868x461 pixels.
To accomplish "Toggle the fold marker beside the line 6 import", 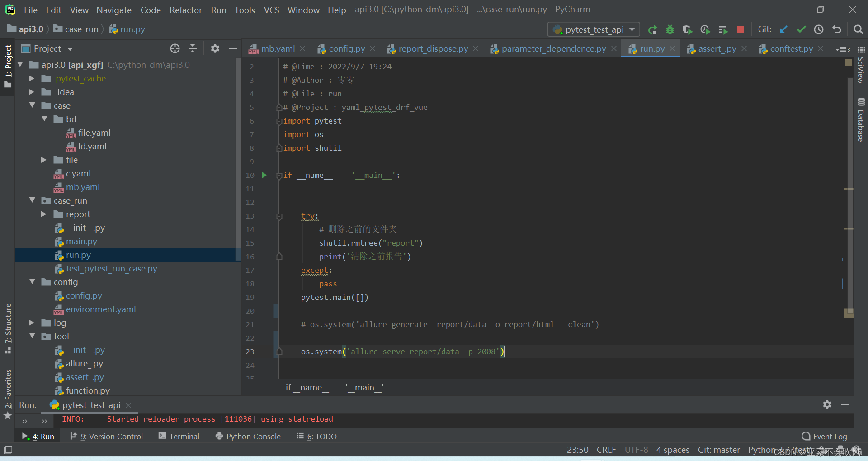I will 279,121.
